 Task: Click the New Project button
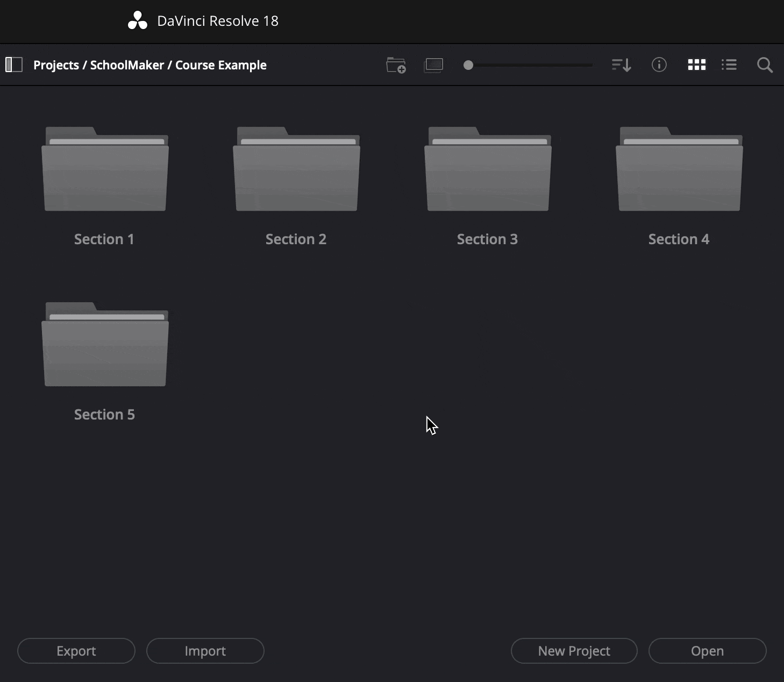pos(574,651)
